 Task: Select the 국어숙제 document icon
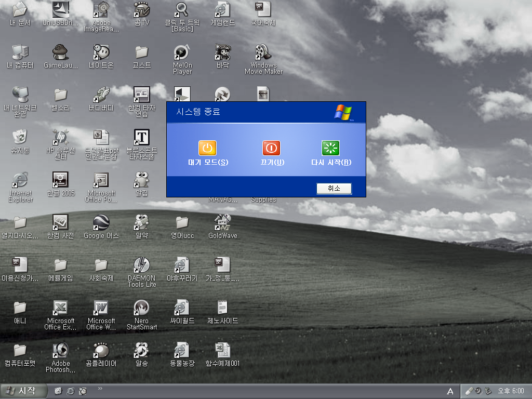coord(263,14)
